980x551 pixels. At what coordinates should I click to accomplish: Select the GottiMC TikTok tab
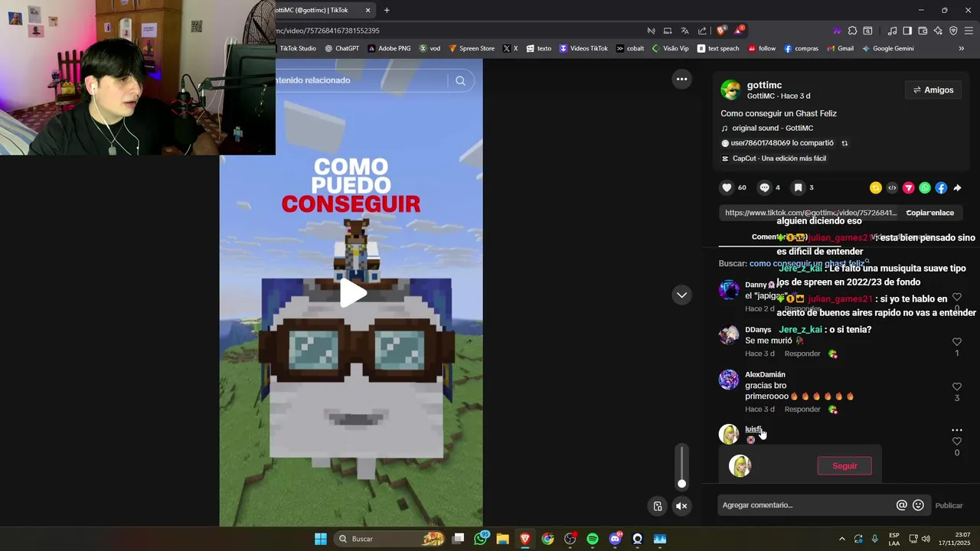(x=318, y=10)
